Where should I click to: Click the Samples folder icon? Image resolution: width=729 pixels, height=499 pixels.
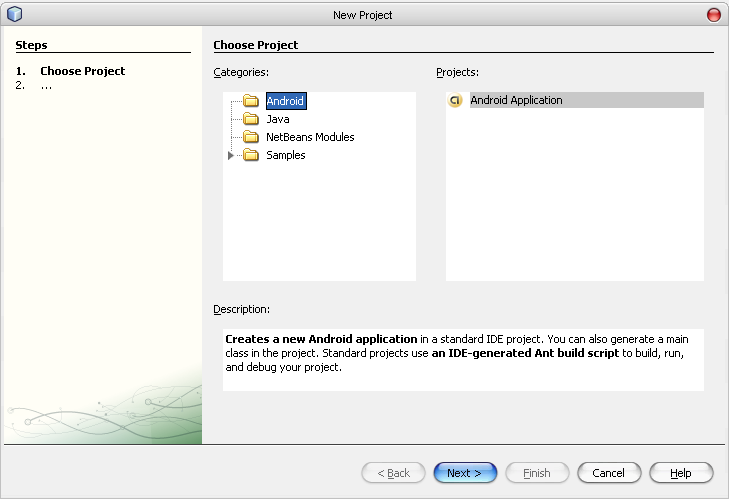coord(251,155)
